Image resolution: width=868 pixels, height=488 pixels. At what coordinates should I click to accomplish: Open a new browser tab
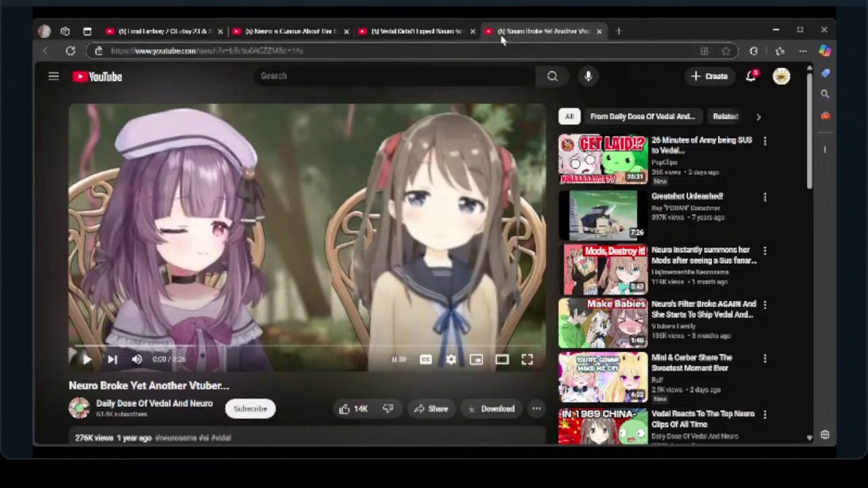click(x=618, y=31)
